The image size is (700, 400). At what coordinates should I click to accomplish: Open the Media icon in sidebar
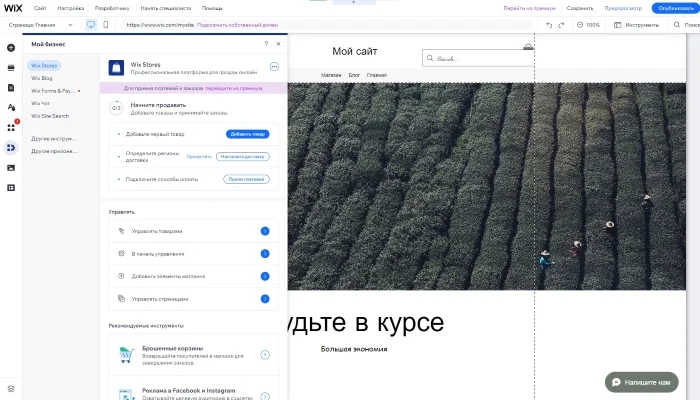tap(11, 168)
